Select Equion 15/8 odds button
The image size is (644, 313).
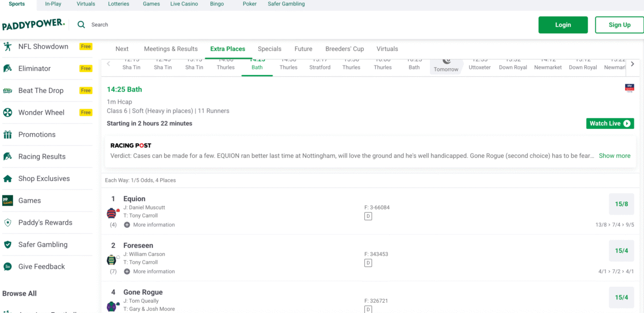point(621,204)
